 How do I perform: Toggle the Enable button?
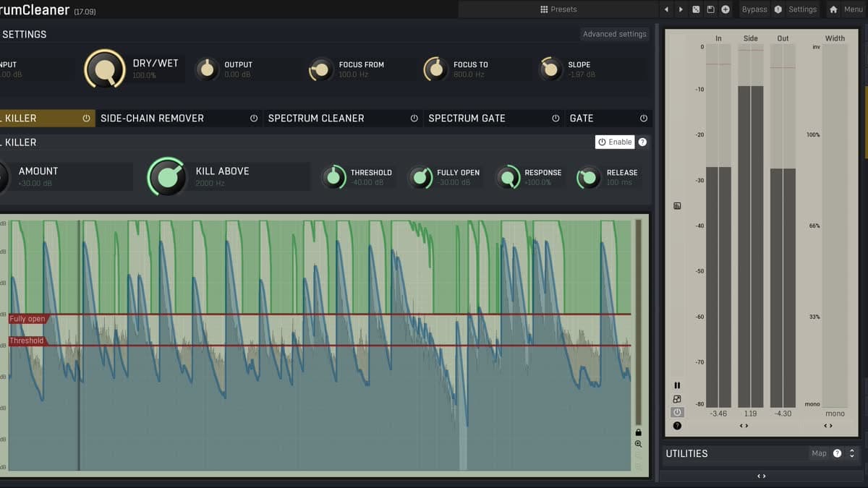pos(615,142)
